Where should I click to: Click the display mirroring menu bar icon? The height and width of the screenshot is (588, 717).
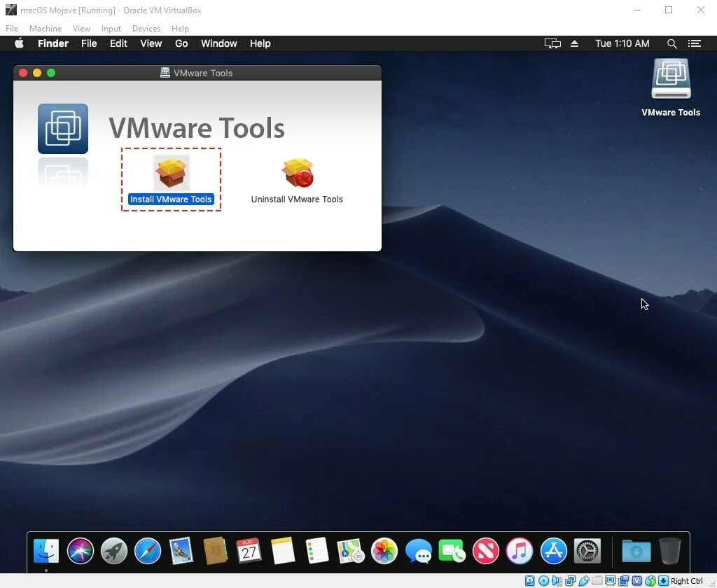tap(552, 43)
